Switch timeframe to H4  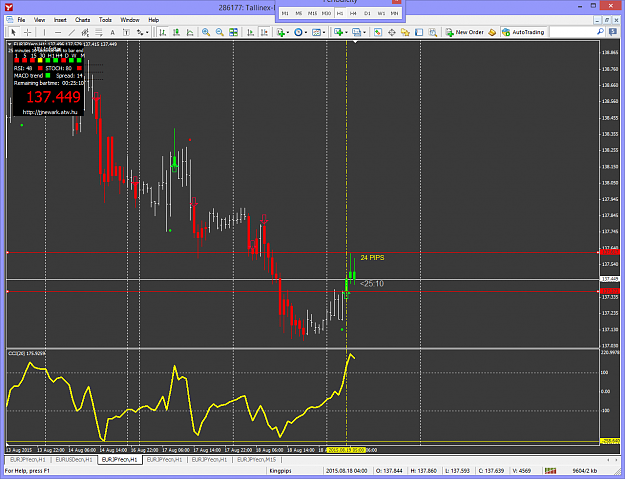click(354, 13)
